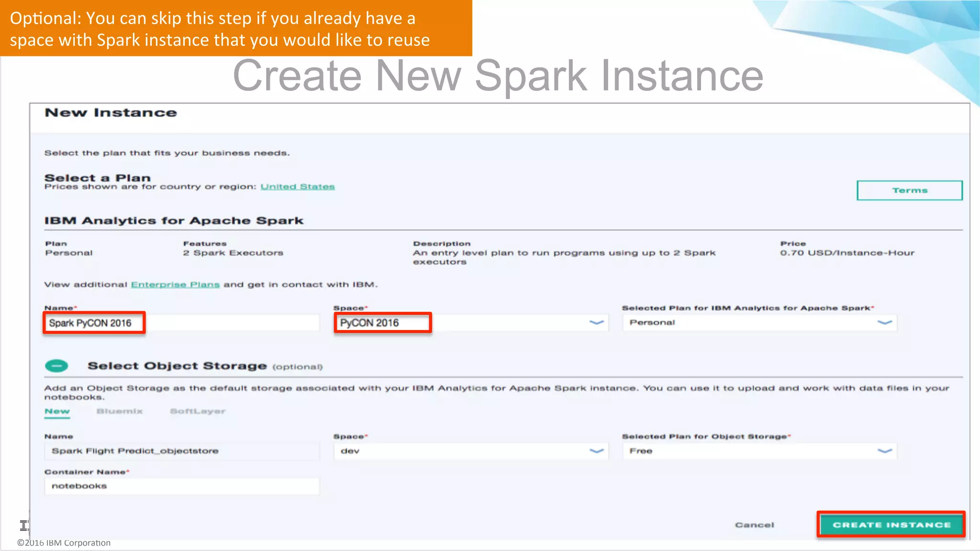Viewport: 980px width, 551px height.
Task: Click the 'IBM Analytics for Apache Spark' heading
Action: pyautogui.click(x=174, y=220)
